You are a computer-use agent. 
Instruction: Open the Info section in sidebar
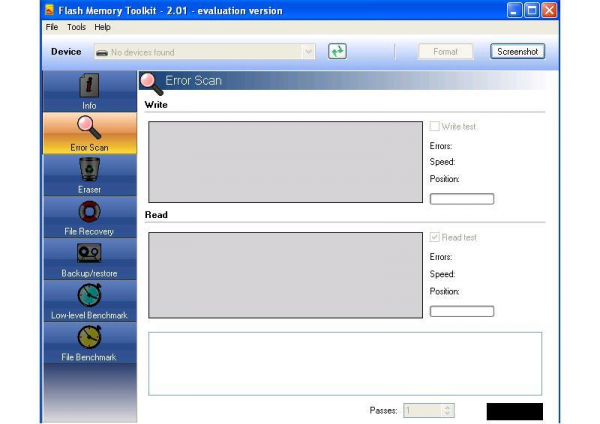click(x=89, y=91)
